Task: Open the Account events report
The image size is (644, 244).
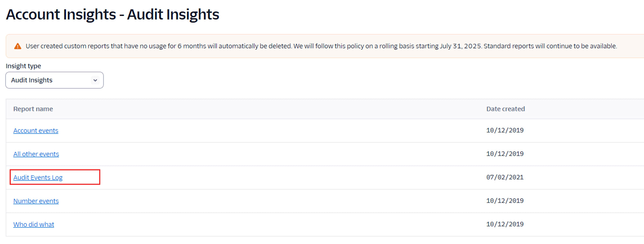Action: (x=36, y=131)
